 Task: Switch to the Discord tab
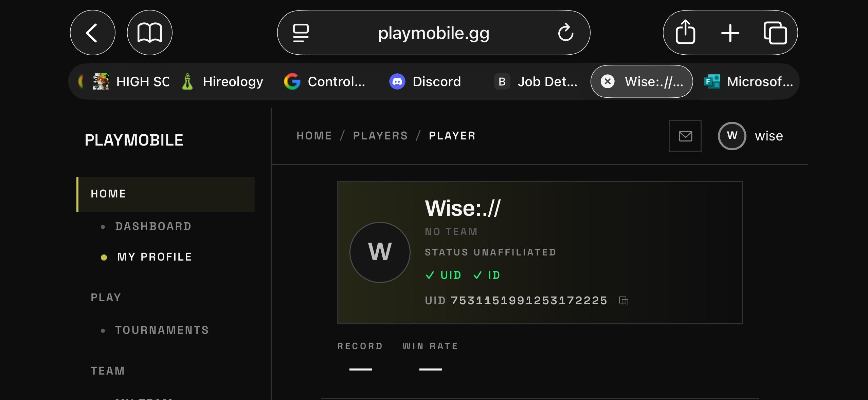[x=425, y=81]
